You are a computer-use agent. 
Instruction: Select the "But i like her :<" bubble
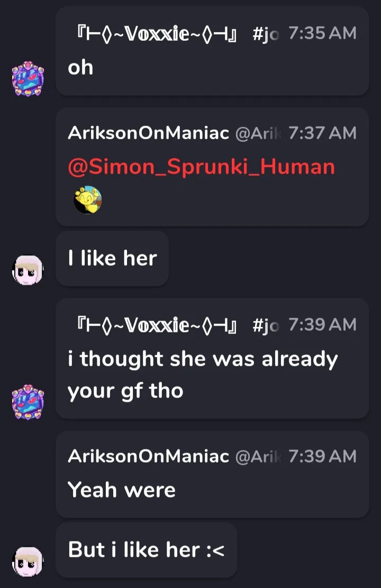point(146,550)
